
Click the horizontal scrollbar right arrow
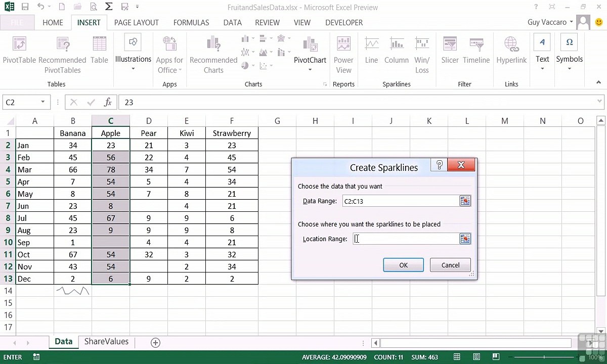tap(591, 343)
